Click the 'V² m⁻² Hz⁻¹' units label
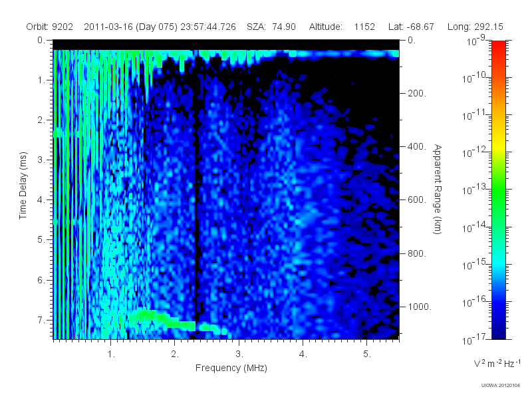 [497, 363]
